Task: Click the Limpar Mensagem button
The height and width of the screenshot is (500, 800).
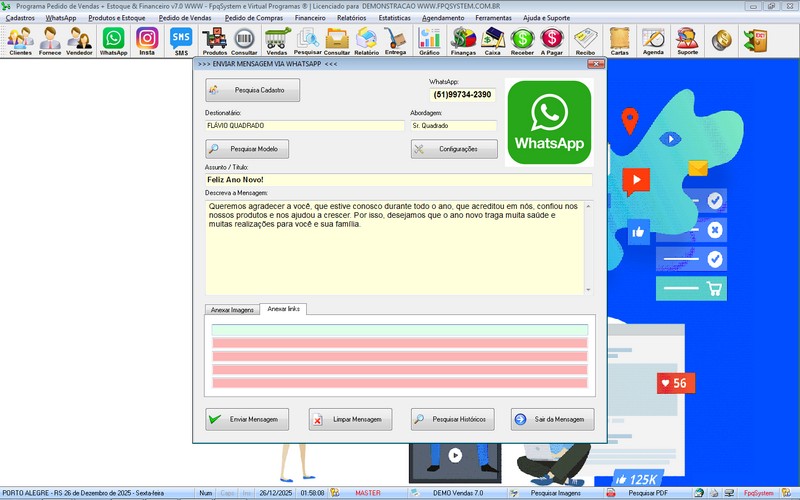Action: coord(351,419)
